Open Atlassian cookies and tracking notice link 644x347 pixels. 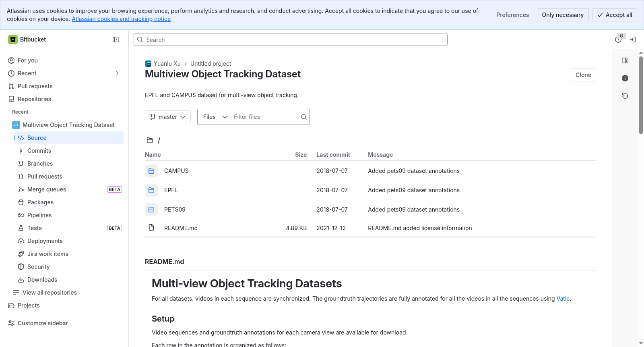click(x=121, y=19)
